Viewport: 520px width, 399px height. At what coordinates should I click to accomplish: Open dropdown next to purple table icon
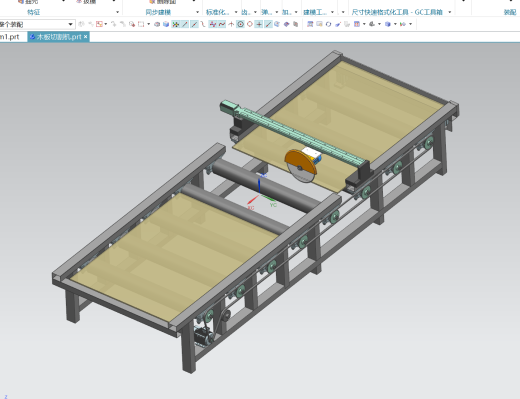point(364,24)
